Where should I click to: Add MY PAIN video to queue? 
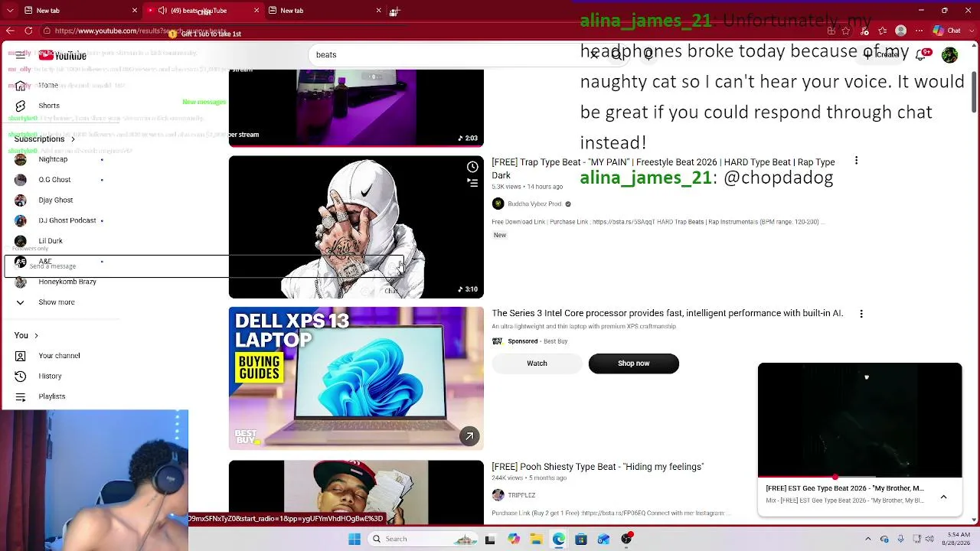click(472, 182)
